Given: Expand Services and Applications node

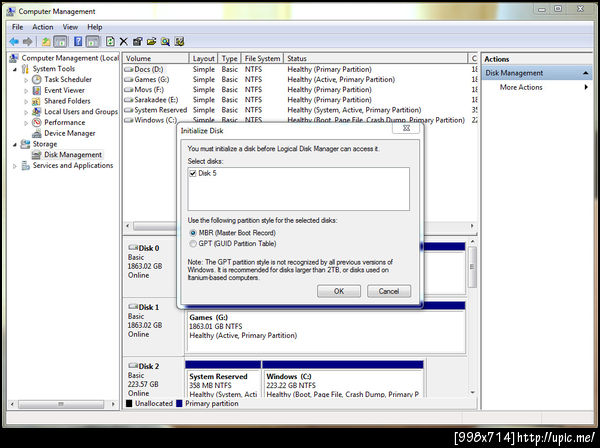Looking at the screenshot, I should 15,166.
